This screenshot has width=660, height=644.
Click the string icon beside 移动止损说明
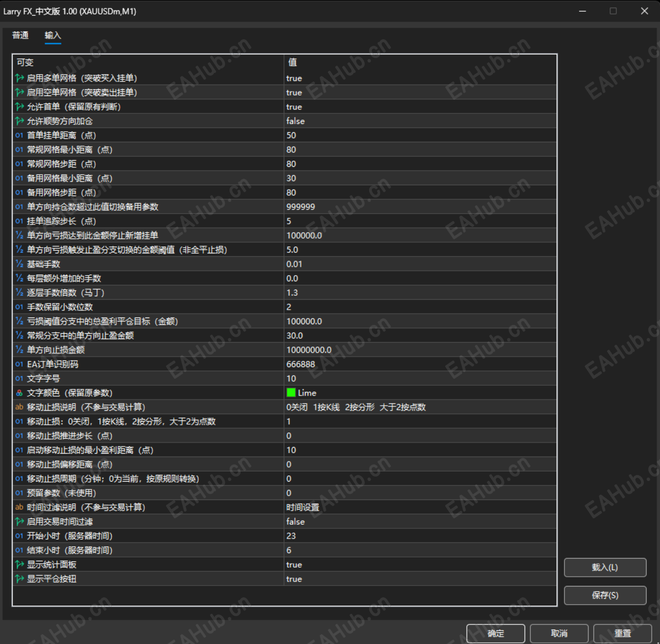click(x=20, y=407)
